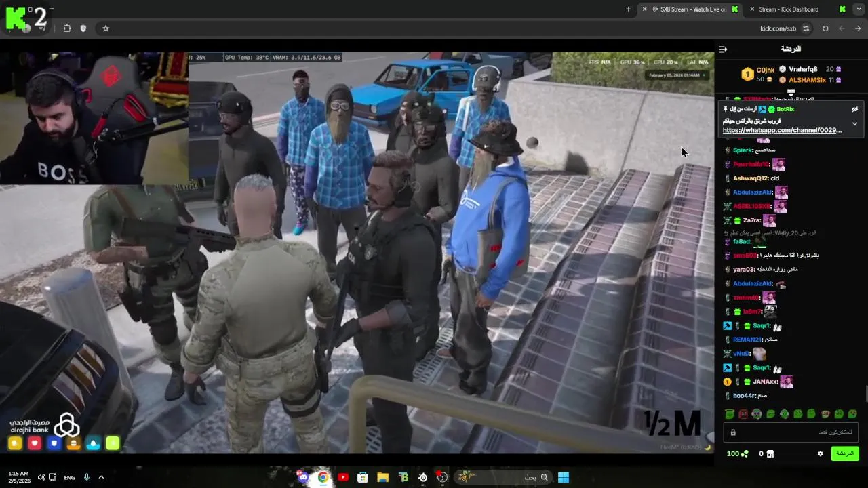
Task: Open the tab list dropdown
Action: coord(858,9)
